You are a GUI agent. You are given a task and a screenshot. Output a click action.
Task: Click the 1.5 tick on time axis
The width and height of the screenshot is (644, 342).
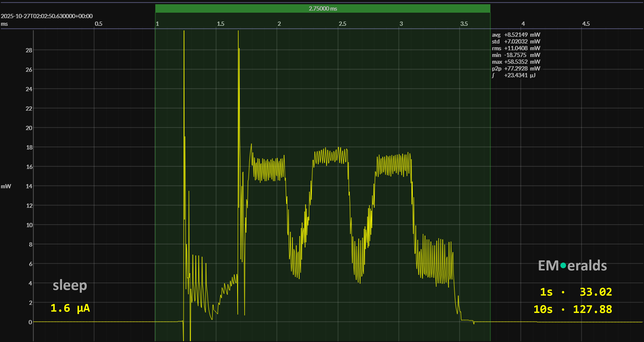pyautogui.click(x=221, y=24)
